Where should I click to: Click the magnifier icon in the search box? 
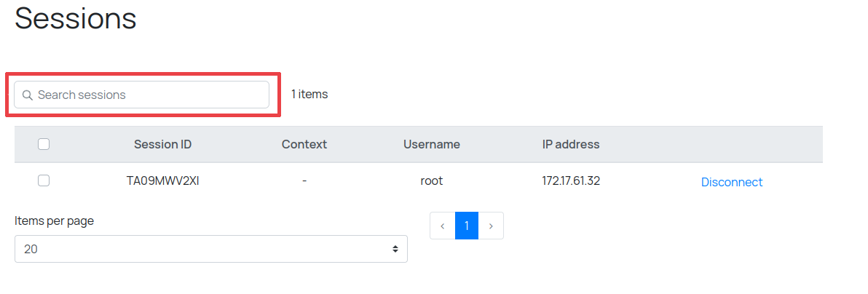click(28, 95)
